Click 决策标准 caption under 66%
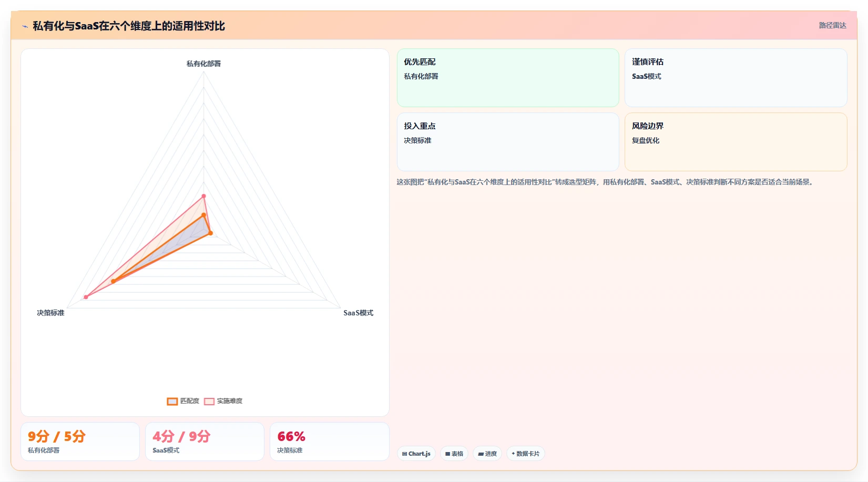This screenshot has width=868, height=482. [x=290, y=450]
